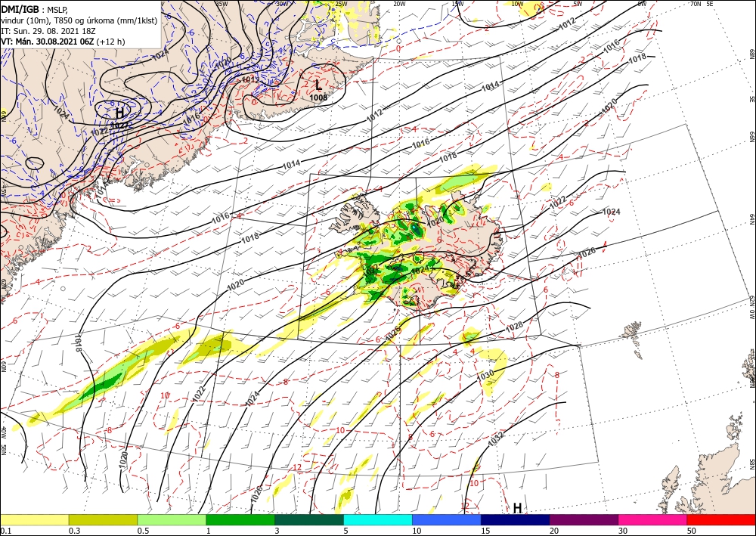Click the '35W' longitude label
756x536 pixels.
[x=222, y=3]
